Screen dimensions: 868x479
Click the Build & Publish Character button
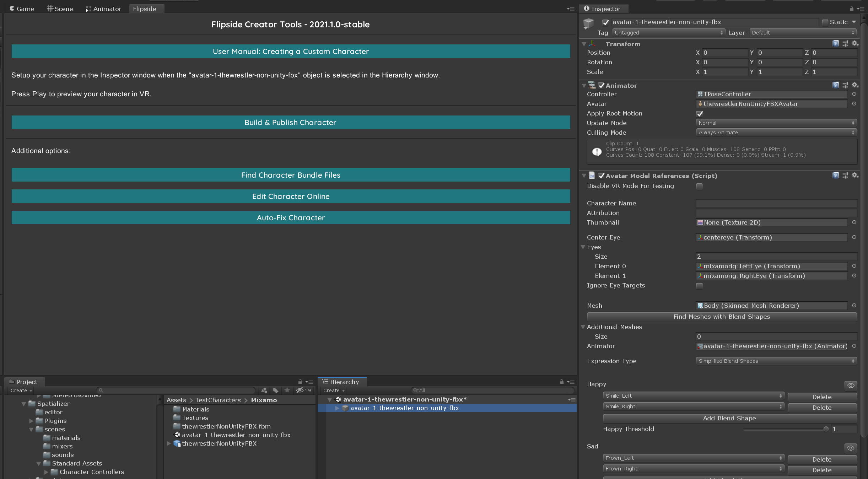click(x=290, y=122)
